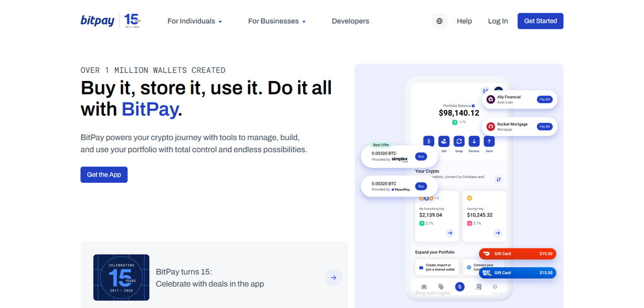Click the green 2.7% up-arrow under portfolio balance
The height and width of the screenshot is (308, 644).
point(455,123)
